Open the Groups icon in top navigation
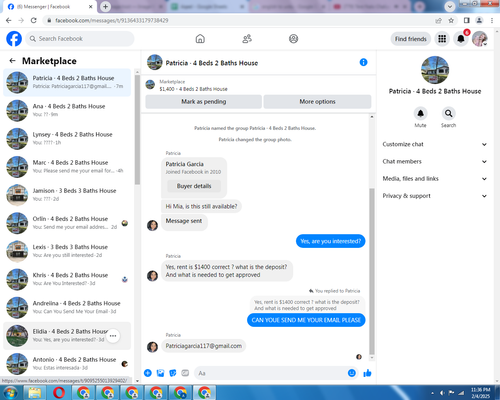Viewport: 500px width, 400px height. point(293,39)
